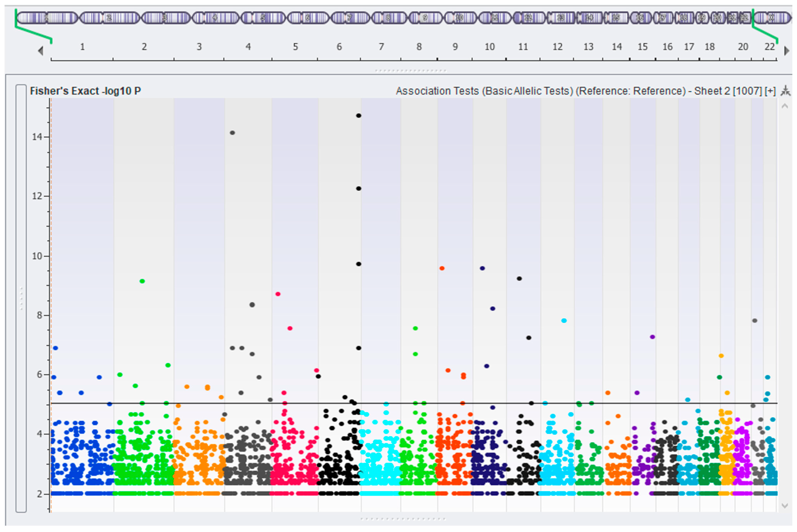797x532 pixels.
Task: Click the scroll-down chevron on plot's right edge
Action: [x=785, y=506]
